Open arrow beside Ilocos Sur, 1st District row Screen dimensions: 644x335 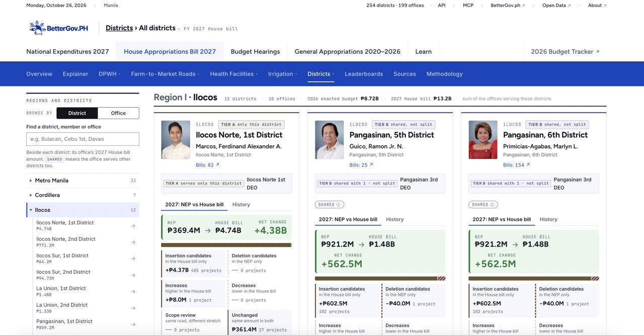[133, 259]
